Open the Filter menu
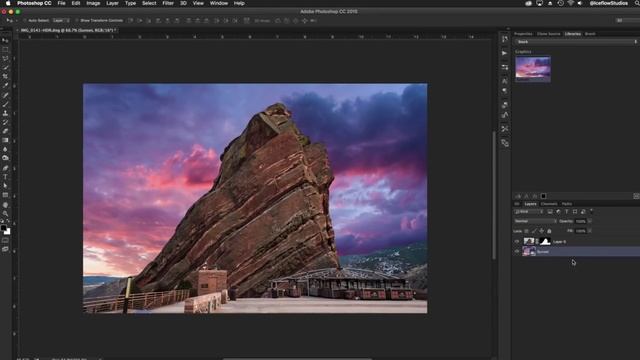The height and width of the screenshot is (360, 640). point(168,3)
